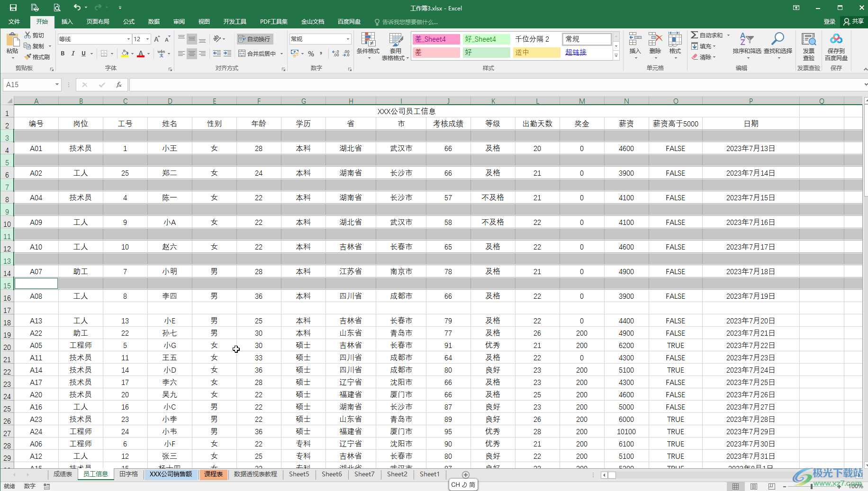Viewport: 868px width, 491px height.
Task: Click the increase indent icon
Action: pyautogui.click(x=227, y=54)
